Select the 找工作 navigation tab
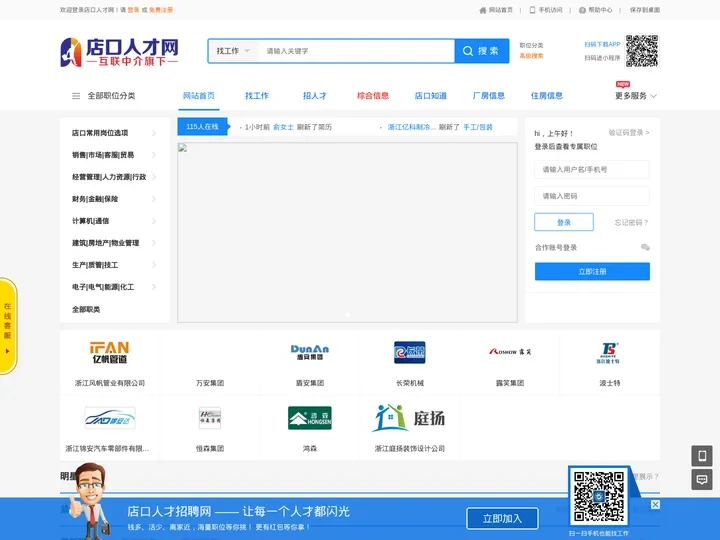Image resolution: width=720 pixels, height=540 pixels. [x=257, y=96]
